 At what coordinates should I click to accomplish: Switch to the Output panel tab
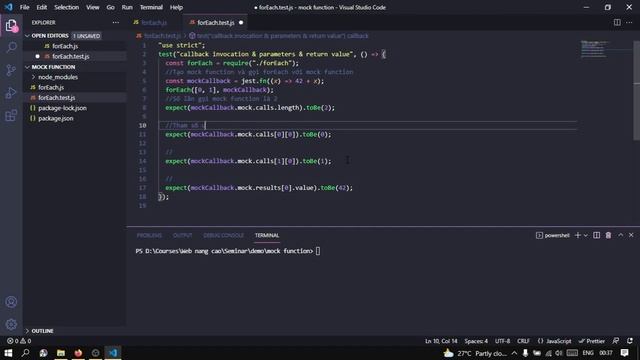coord(182,235)
